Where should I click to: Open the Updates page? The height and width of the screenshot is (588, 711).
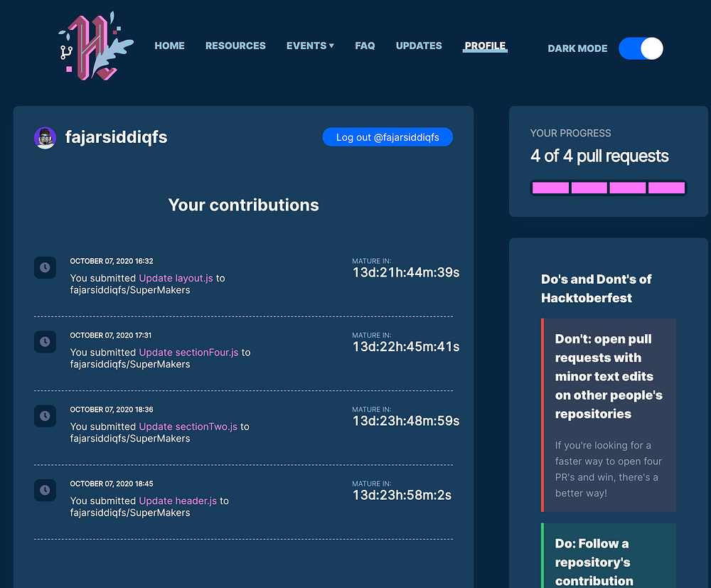click(419, 46)
